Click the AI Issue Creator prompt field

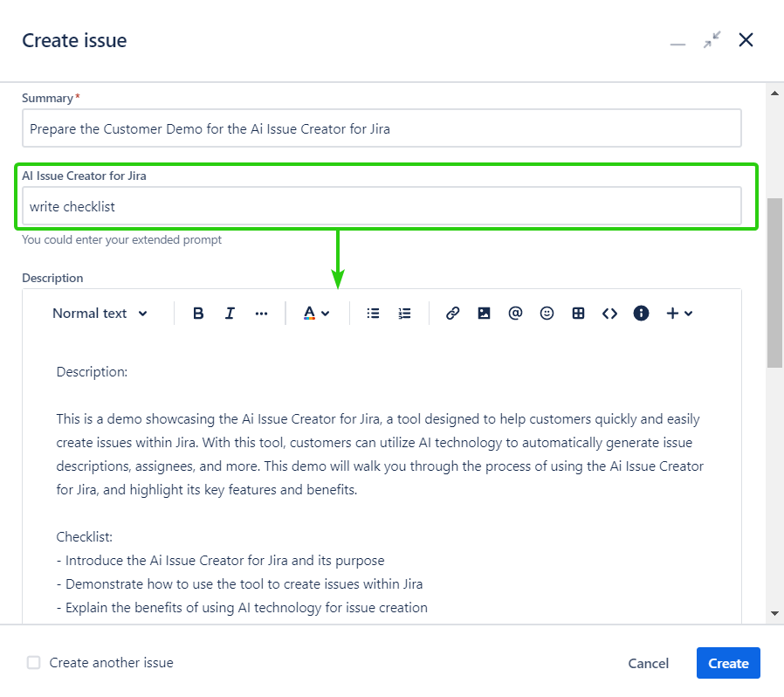[x=382, y=206]
